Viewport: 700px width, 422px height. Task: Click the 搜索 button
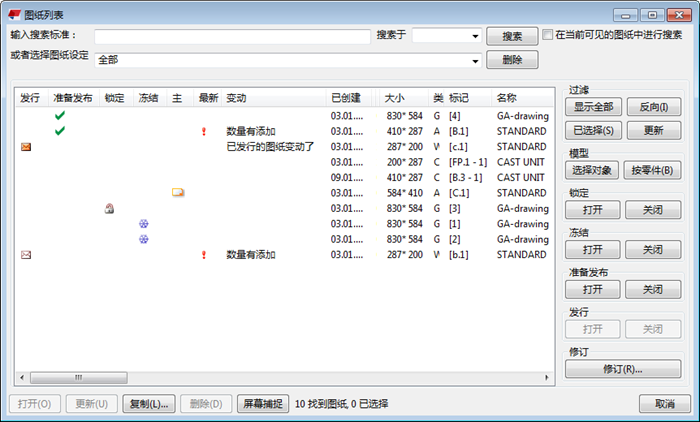tap(512, 36)
